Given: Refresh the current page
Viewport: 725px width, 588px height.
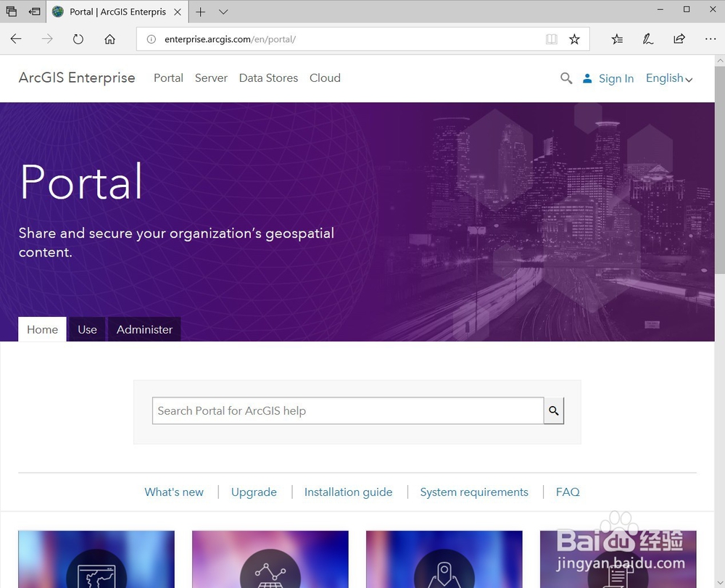Looking at the screenshot, I should (x=78, y=39).
